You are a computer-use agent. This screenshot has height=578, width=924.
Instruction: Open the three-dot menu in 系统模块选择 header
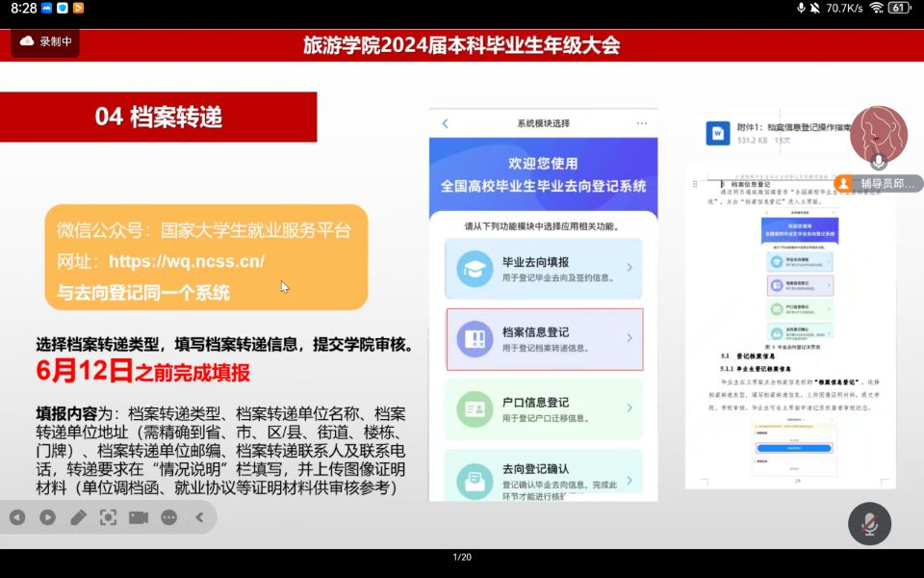click(x=642, y=123)
